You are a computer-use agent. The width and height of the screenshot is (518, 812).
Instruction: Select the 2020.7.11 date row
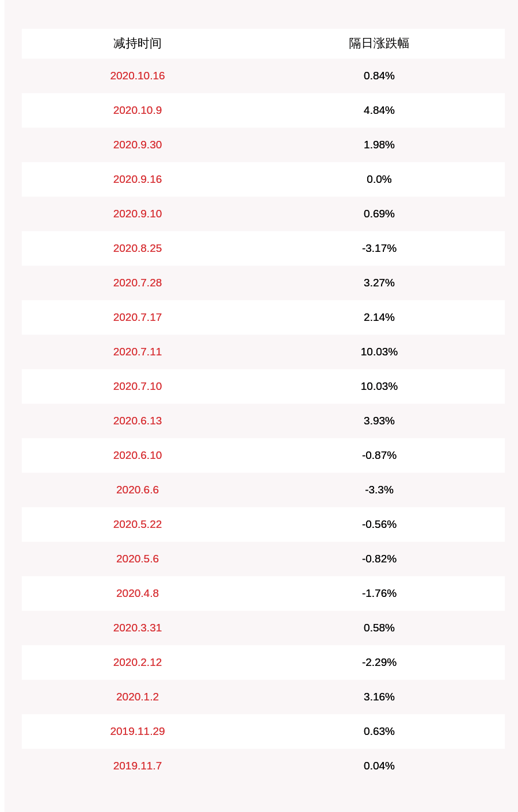click(x=137, y=352)
